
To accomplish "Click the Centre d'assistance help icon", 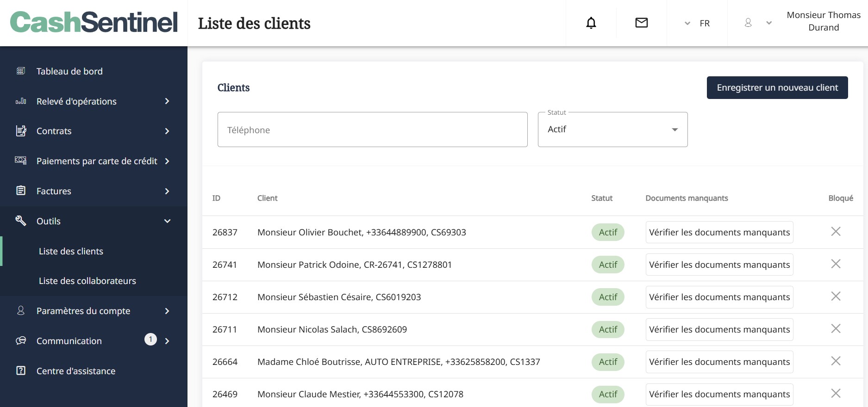I will pos(21,370).
